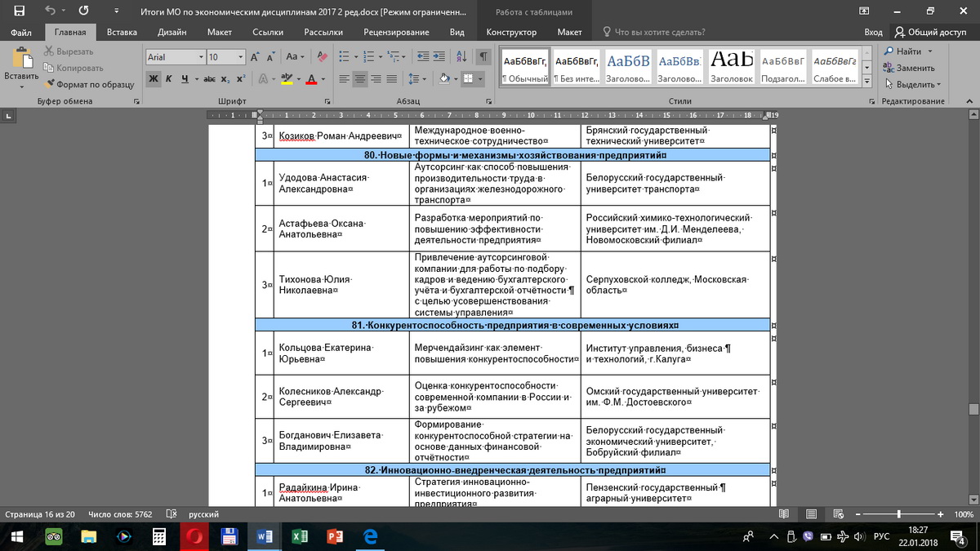Launch PowerPoint from the taskbar
The width and height of the screenshot is (980, 551).
click(x=334, y=536)
